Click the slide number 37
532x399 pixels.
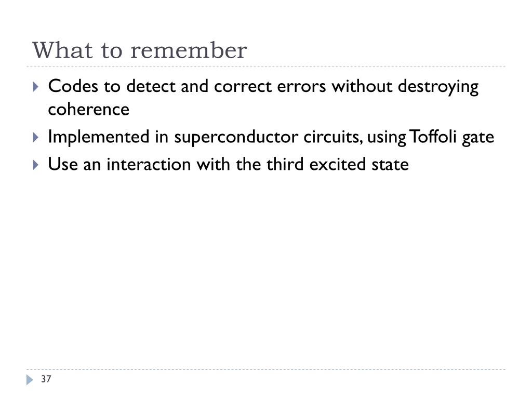pyautogui.click(x=46, y=379)
